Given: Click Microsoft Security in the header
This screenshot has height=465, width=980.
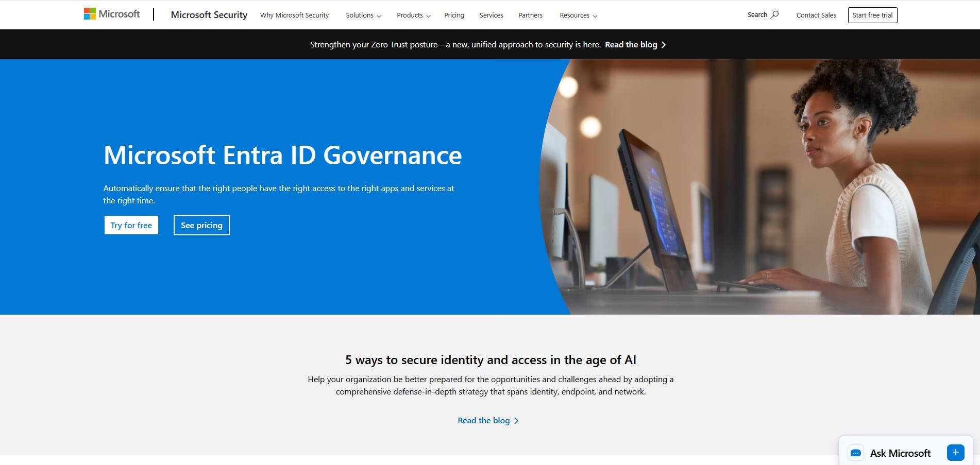Looking at the screenshot, I should click(209, 14).
